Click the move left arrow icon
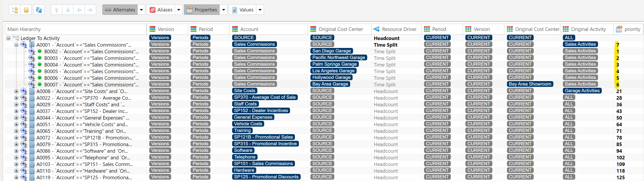The image size is (644, 181). pyautogui.click(x=79, y=10)
